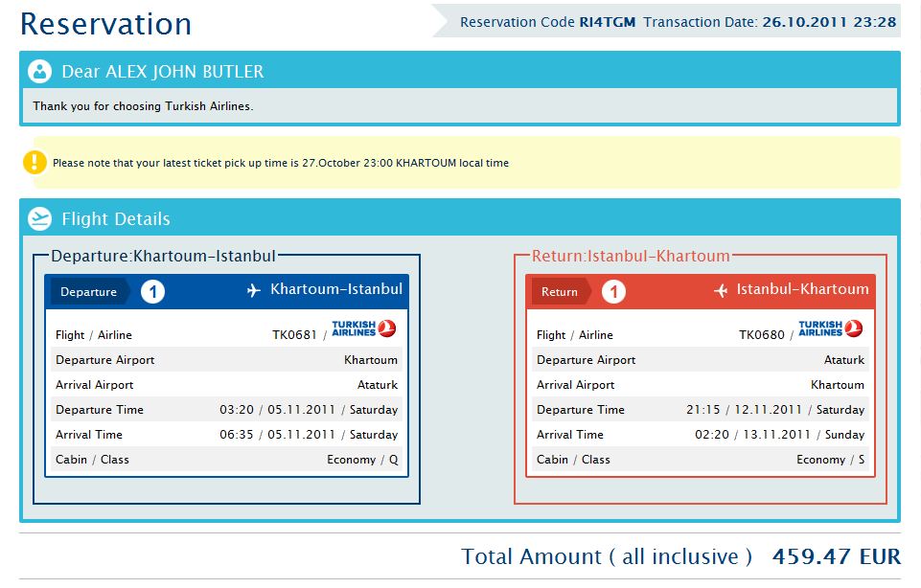Click the Economy / S cabin class value

pos(831,460)
